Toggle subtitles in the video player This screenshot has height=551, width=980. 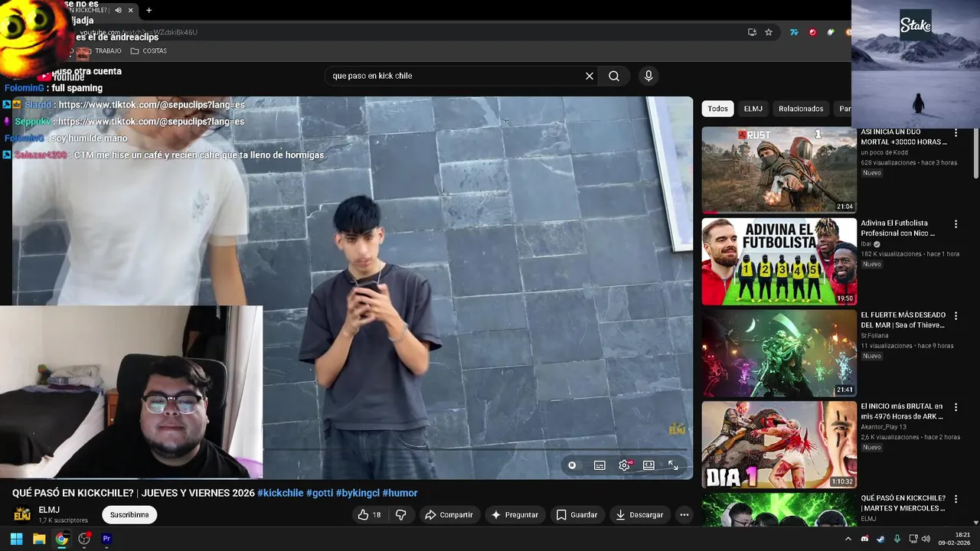(x=599, y=465)
